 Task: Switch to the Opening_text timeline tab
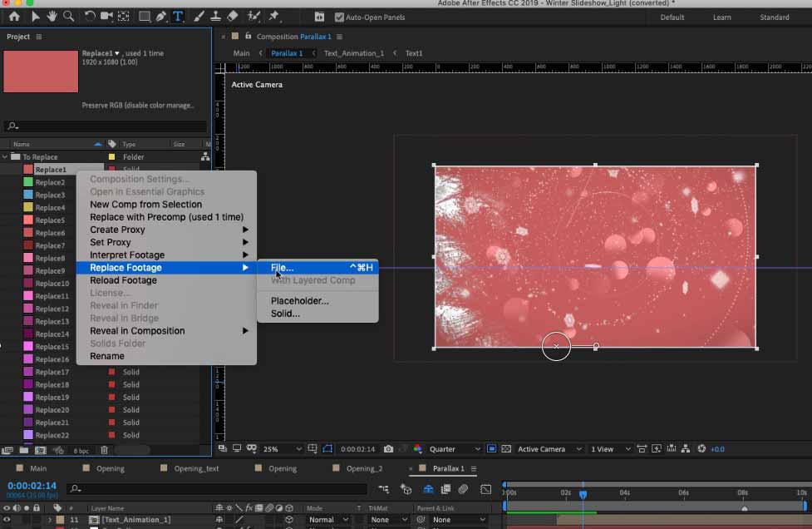[x=196, y=468]
